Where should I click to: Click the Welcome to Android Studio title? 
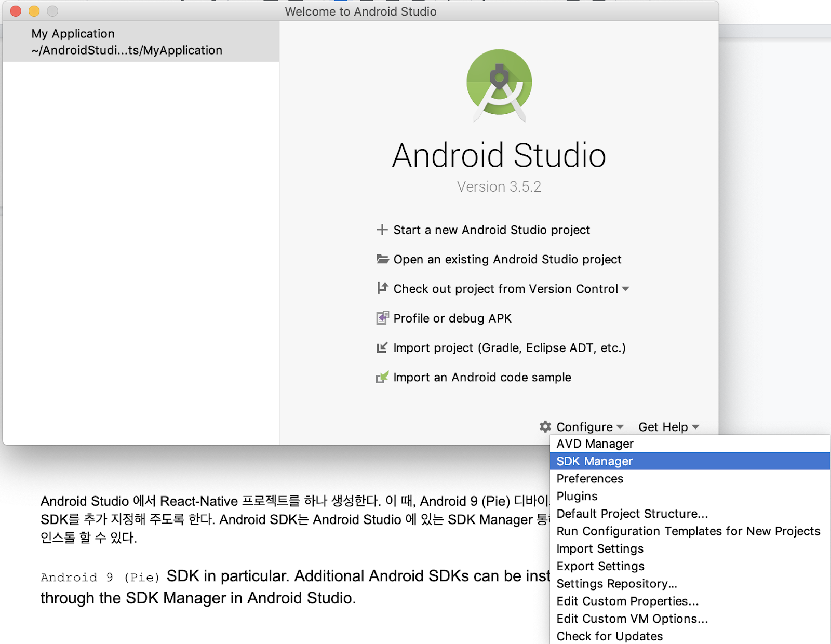coord(360,11)
